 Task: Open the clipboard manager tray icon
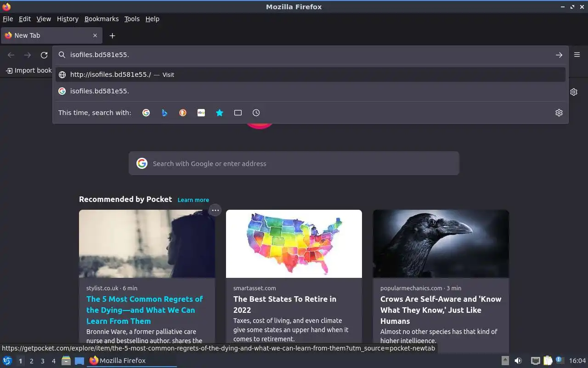click(x=548, y=361)
